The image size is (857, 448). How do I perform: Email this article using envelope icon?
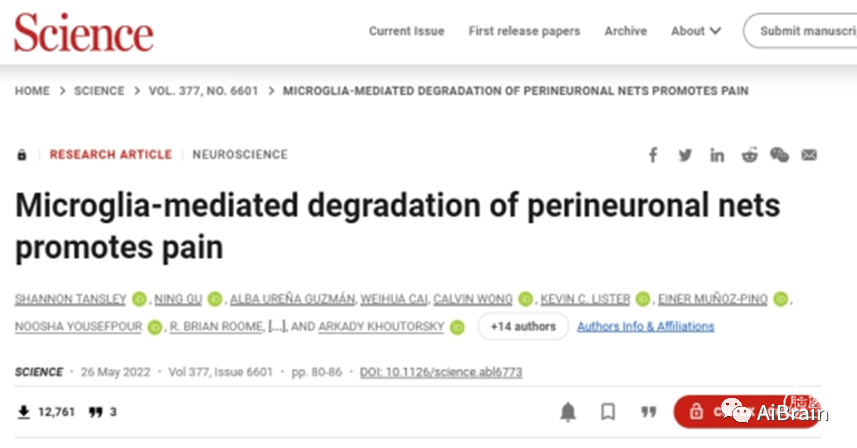(x=809, y=155)
